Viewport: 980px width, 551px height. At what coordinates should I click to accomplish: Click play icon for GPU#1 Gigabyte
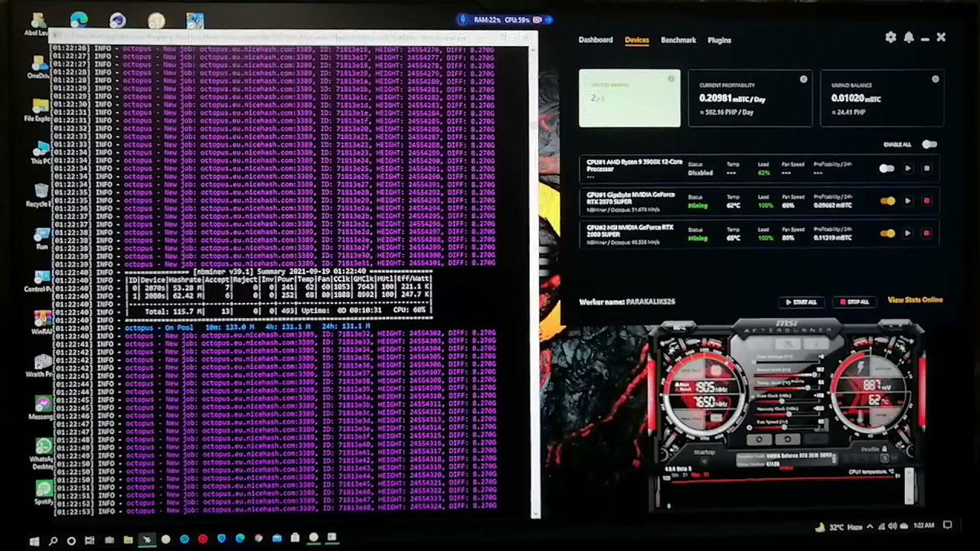pos(908,201)
